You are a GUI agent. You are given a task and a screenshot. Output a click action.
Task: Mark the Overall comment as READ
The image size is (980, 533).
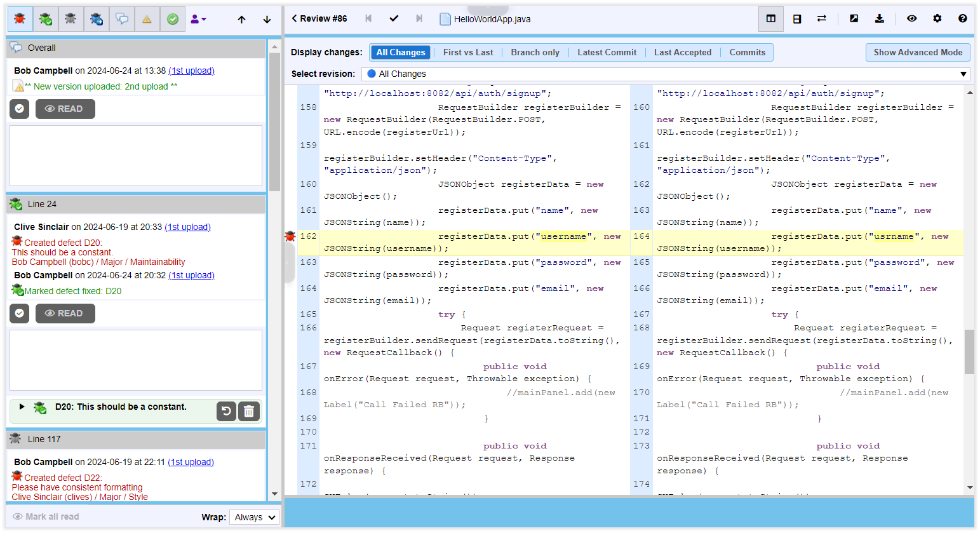click(65, 109)
